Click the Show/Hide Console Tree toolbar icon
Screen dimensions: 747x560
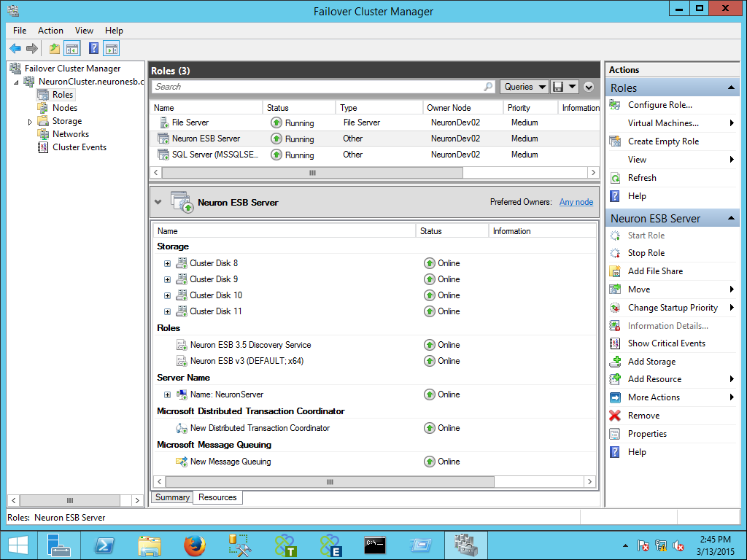72,48
